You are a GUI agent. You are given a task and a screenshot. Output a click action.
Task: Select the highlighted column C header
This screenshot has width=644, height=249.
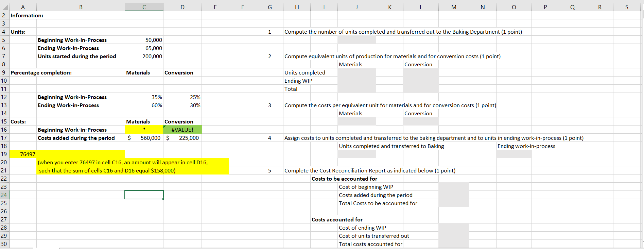coord(144,7)
